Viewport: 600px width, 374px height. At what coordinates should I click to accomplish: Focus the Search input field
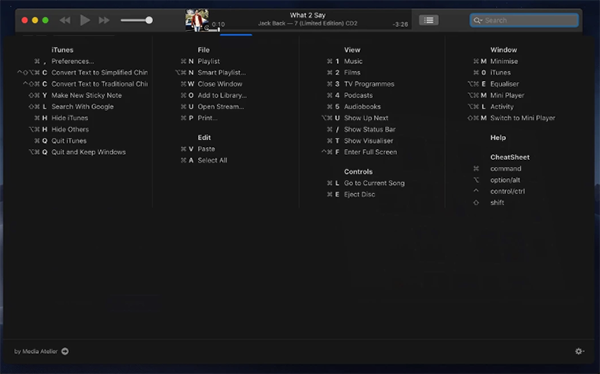point(524,20)
